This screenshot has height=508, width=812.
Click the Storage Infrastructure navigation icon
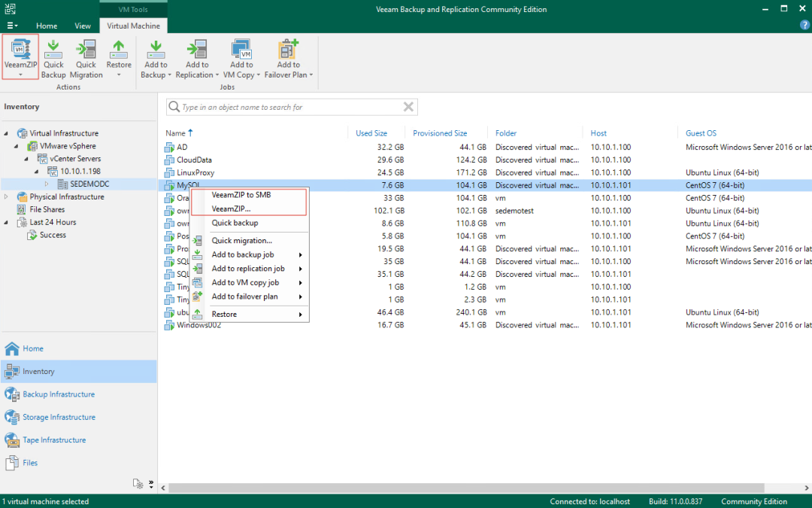(x=12, y=417)
